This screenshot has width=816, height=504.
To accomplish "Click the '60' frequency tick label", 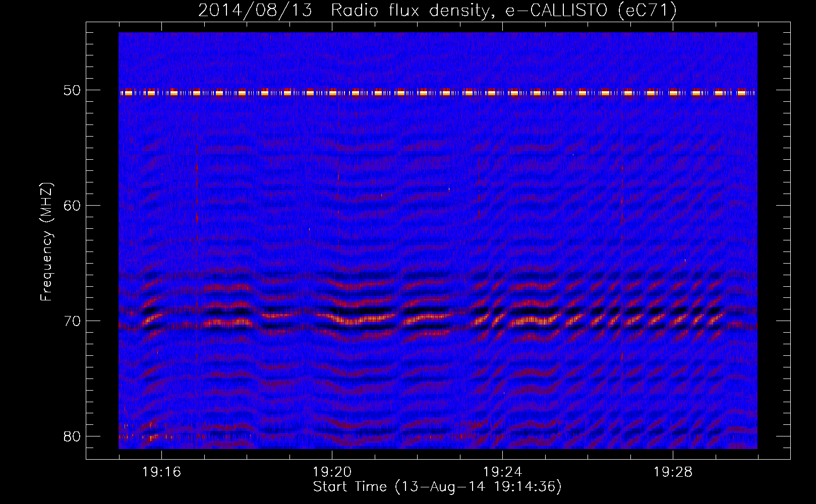I will pos(72,206).
